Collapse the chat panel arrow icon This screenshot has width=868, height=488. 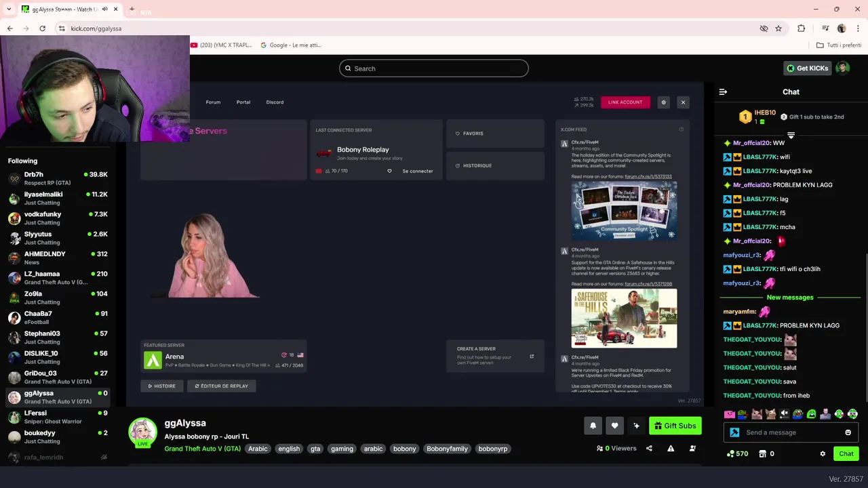pyautogui.click(x=723, y=91)
